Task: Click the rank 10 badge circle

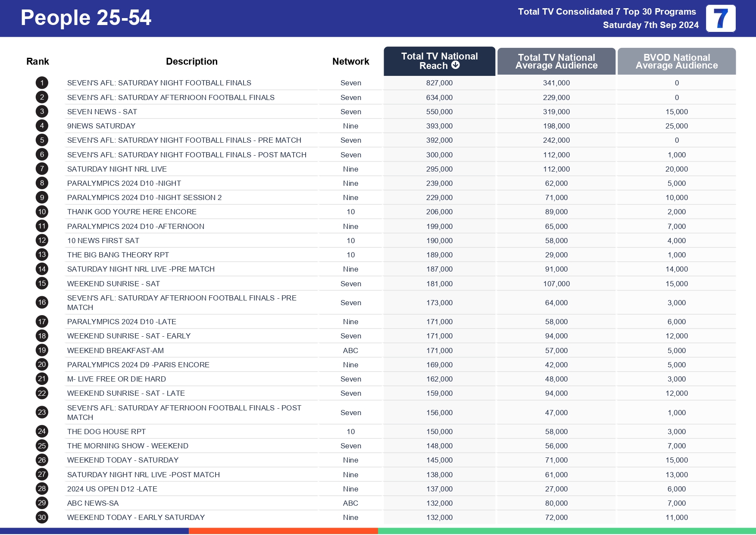Action: (x=41, y=212)
